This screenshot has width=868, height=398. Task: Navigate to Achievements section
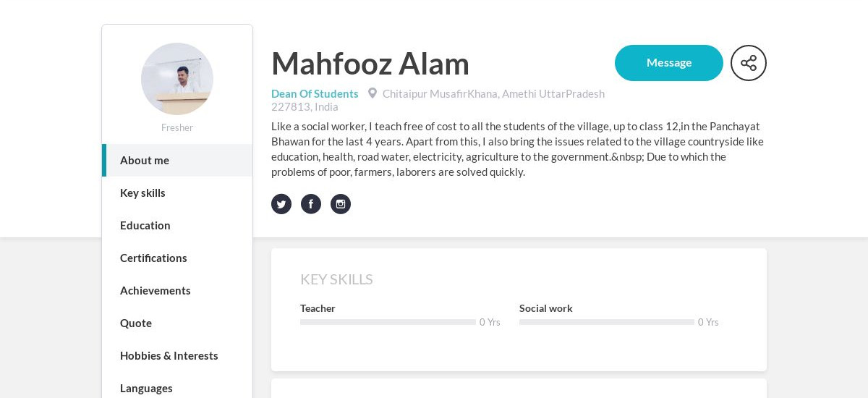(177, 290)
